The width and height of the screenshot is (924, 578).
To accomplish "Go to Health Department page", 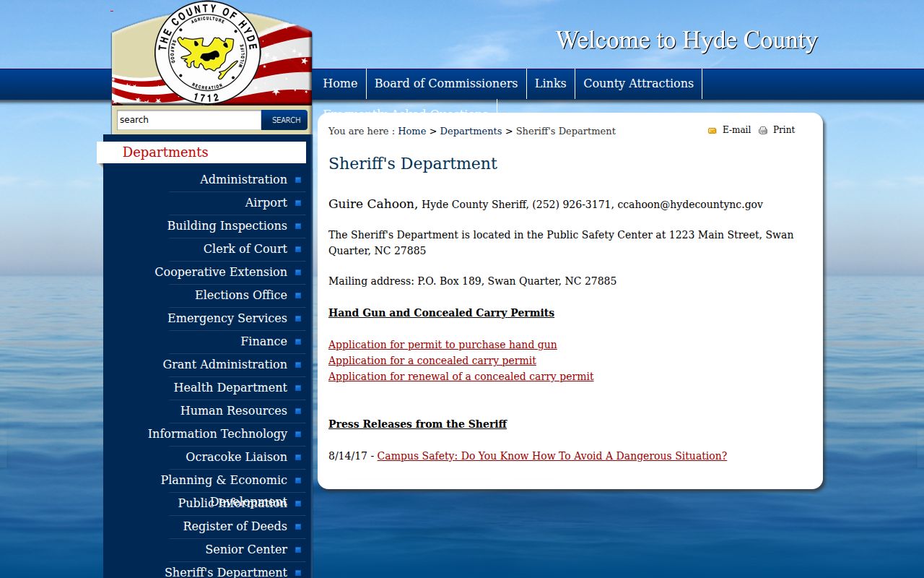I will click(230, 387).
